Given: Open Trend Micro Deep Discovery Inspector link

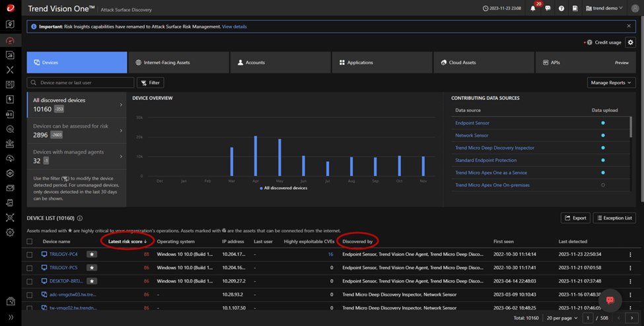Looking at the screenshot, I should (x=495, y=148).
